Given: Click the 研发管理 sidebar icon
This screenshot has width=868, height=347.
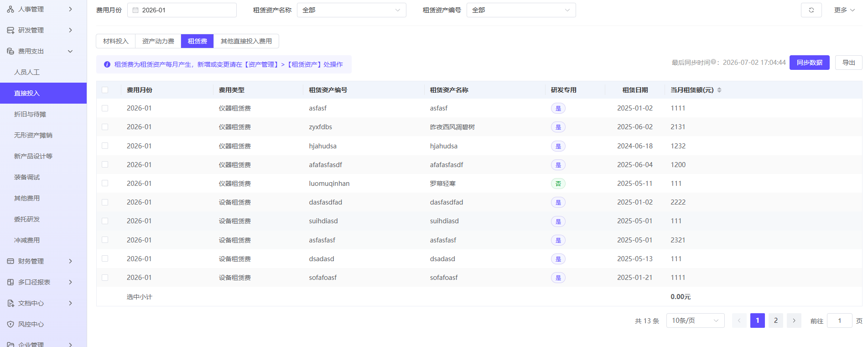Looking at the screenshot, I should pos(10,30).
